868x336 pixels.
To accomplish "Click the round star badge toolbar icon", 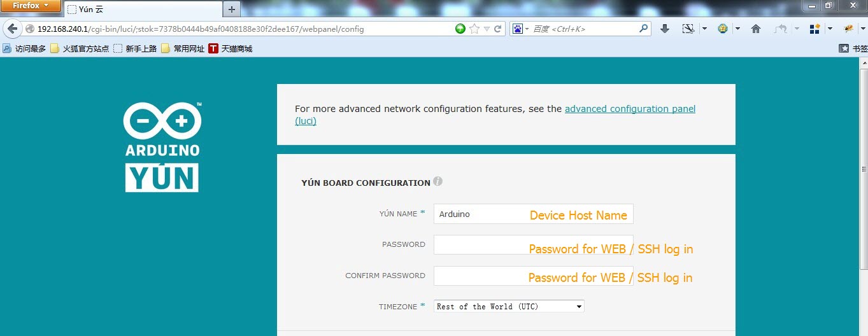I will pos(722,29).
